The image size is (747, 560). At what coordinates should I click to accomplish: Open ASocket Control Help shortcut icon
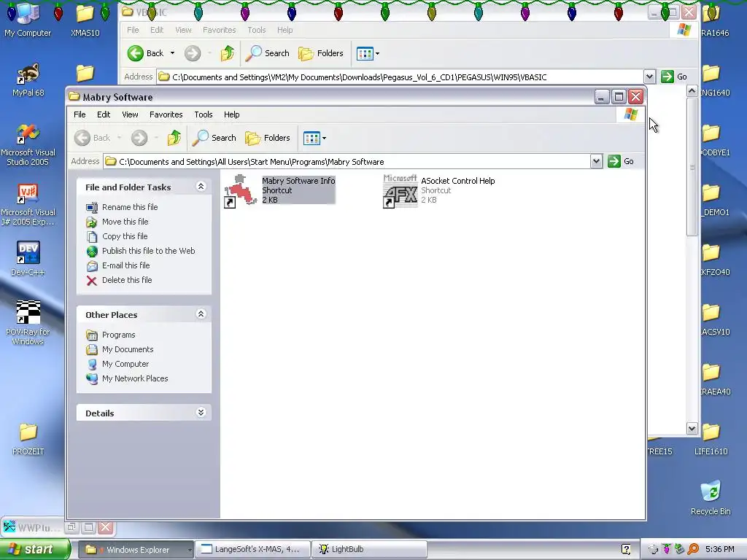pyautogui.click(x=400, y=191)
